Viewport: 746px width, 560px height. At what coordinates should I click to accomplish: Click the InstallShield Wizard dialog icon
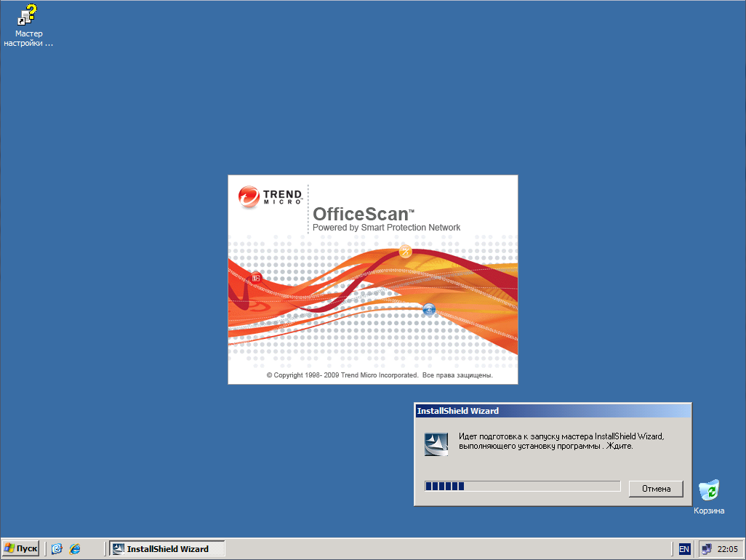pyautogui.click(x=436, y=444)
